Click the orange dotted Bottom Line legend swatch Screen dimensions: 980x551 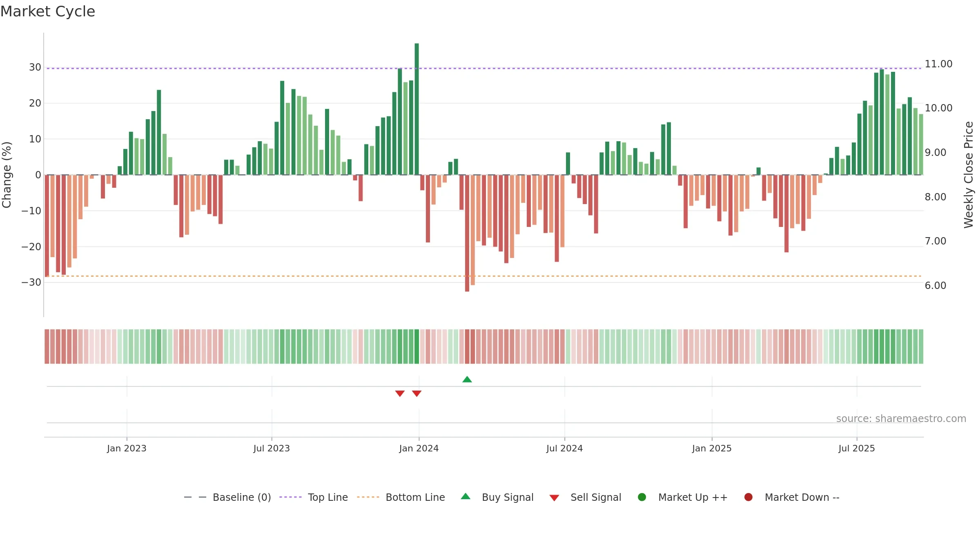click(368, 497)
